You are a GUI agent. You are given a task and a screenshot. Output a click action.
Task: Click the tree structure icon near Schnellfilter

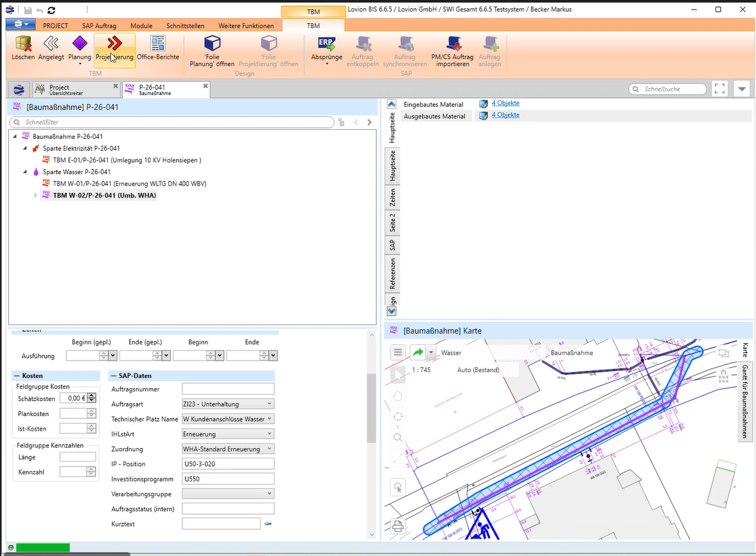[x=341, y=123]
